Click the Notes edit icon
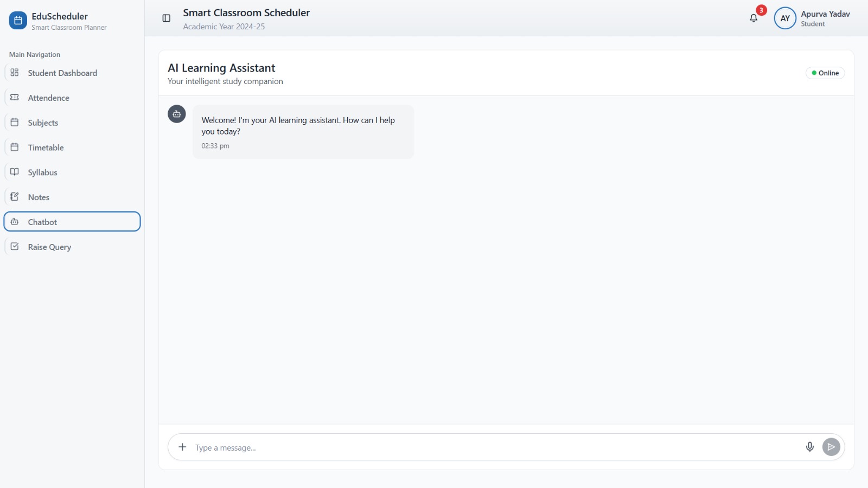The height and width of the screenshot is (488, 868). click(15, 197)
